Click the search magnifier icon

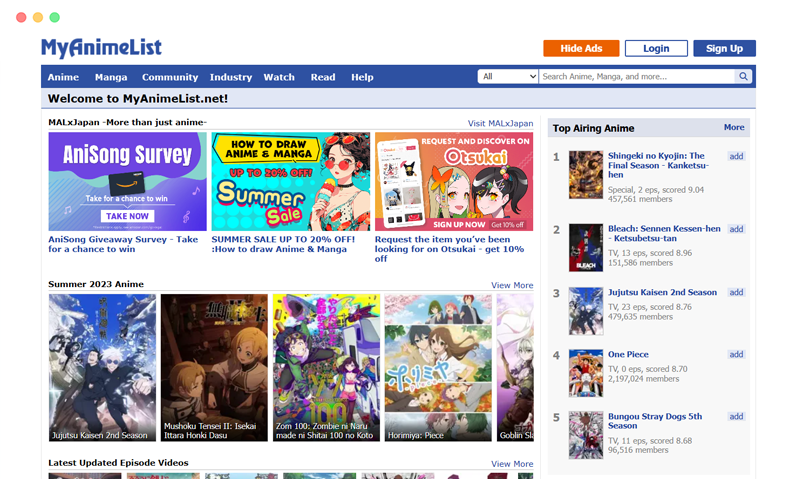[743, 77]
